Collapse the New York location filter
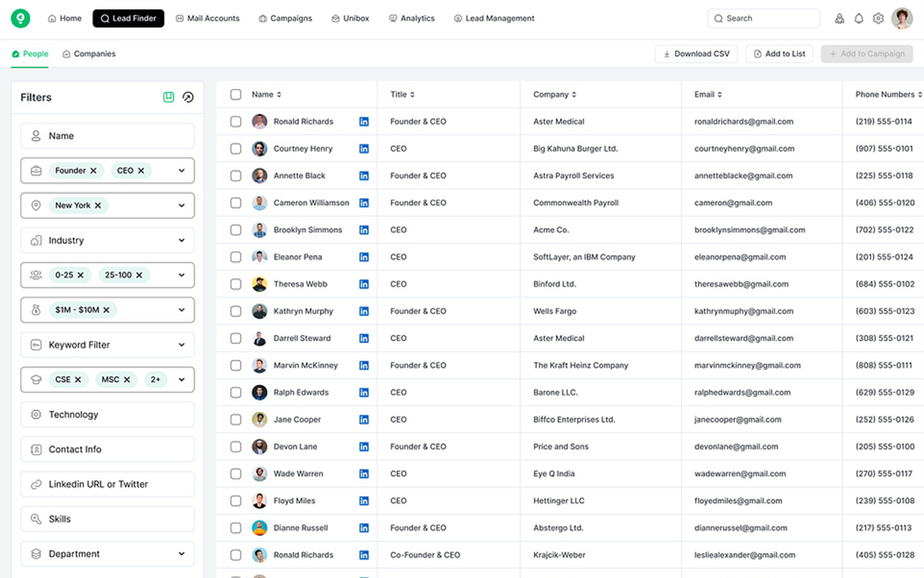Viewport: 924px width, 578px height. 181,205
